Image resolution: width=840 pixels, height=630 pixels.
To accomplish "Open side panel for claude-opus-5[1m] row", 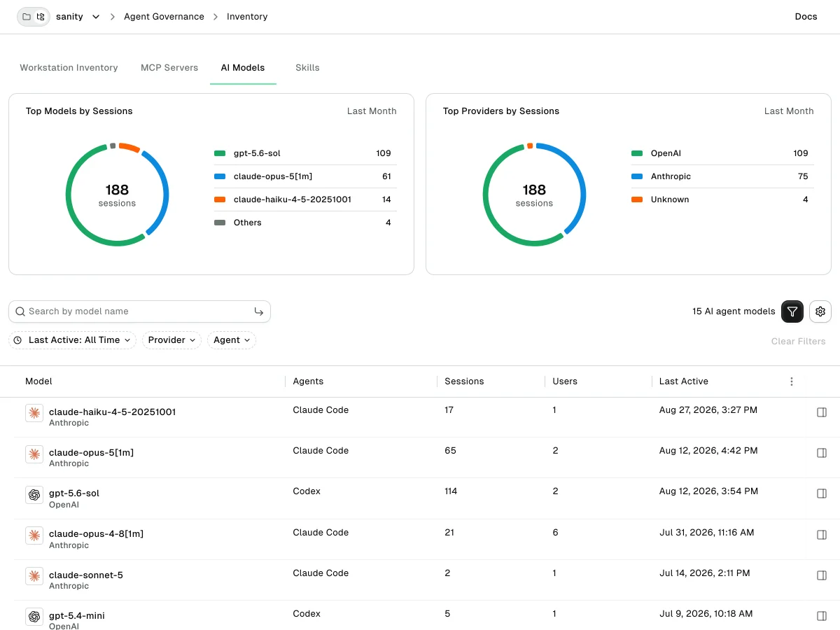I will pos(822,453).
